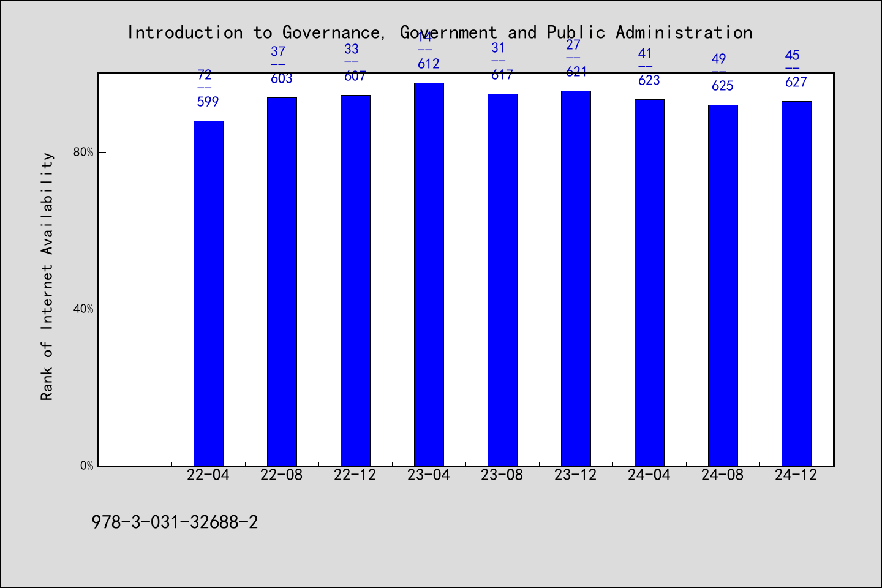Click the data label 599
Image resolution: width=882 pixels, height=588 pixels.
[208, 102]
